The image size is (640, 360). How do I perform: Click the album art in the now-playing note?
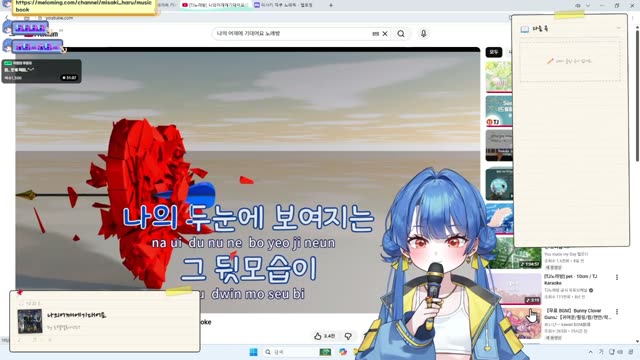pyautogui.click(x=30, y=321)
